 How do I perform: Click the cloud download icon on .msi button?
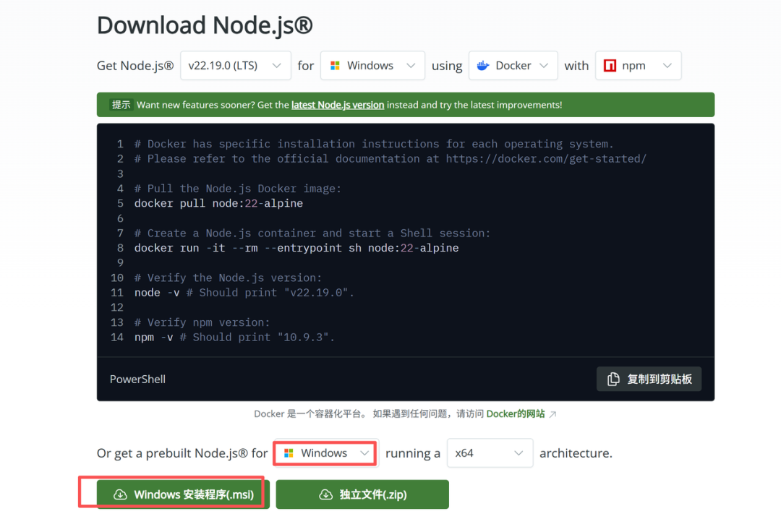(120, 494)
